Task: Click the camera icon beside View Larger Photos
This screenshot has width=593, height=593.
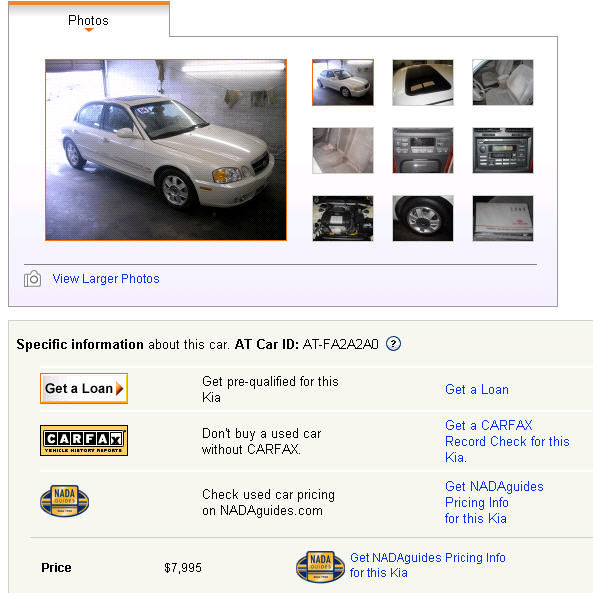Action: click(33, 279)
